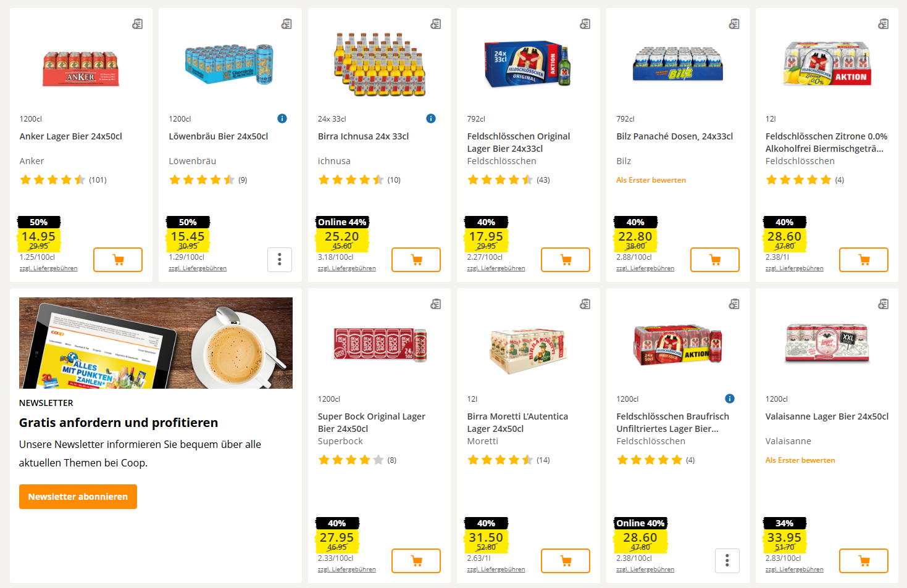The width and height of the screenshot is (907, 588).
Task: Add Valaisanne Lager Bier to cart
Action: click(863, 561)
